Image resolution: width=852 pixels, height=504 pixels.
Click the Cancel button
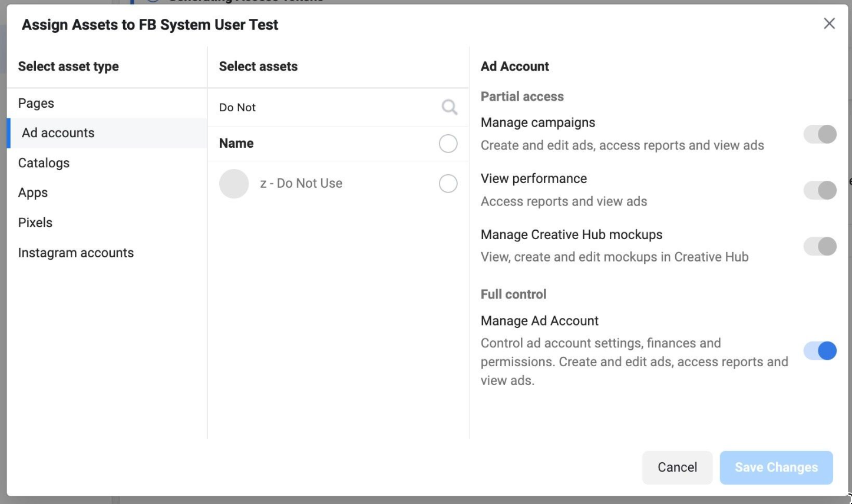[678, 467]
